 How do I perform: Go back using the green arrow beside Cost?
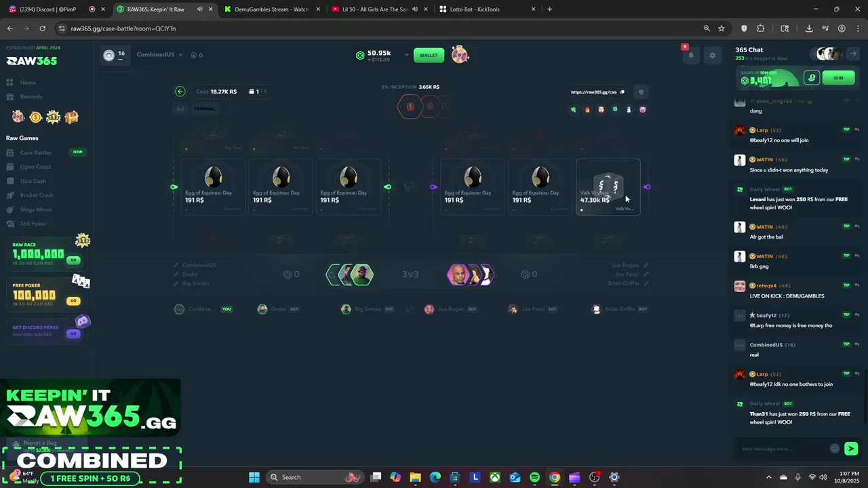point(180,91)
